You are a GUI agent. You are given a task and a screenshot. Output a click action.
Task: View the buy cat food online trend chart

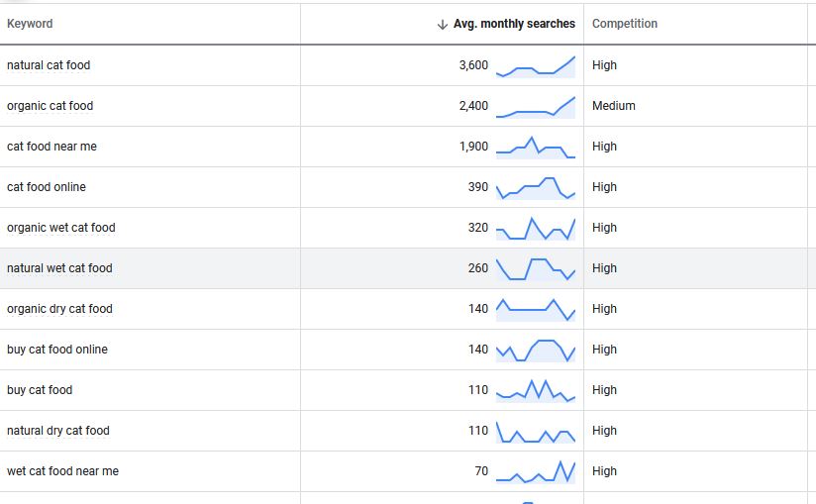pyautogui.click(x=536, y=351)
